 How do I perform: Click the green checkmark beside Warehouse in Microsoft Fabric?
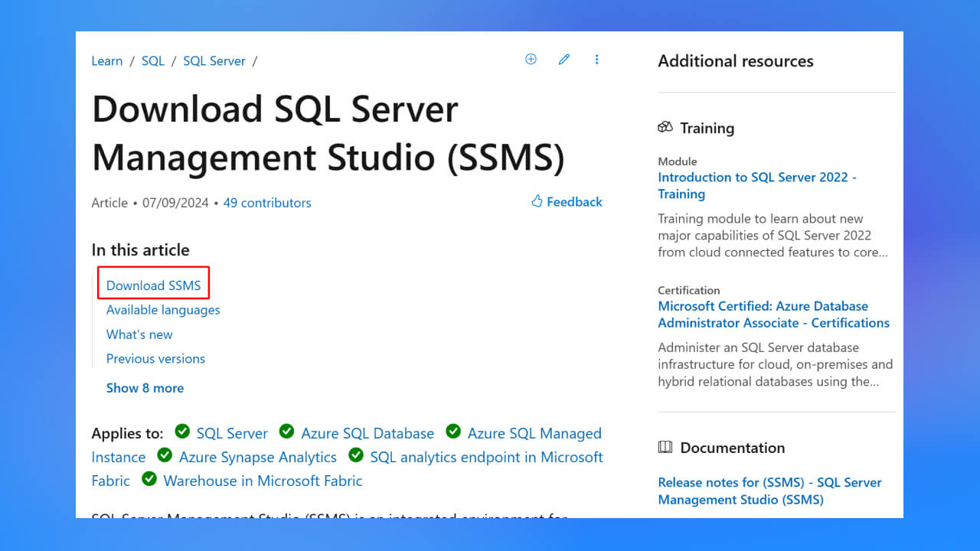click(149, 478)
